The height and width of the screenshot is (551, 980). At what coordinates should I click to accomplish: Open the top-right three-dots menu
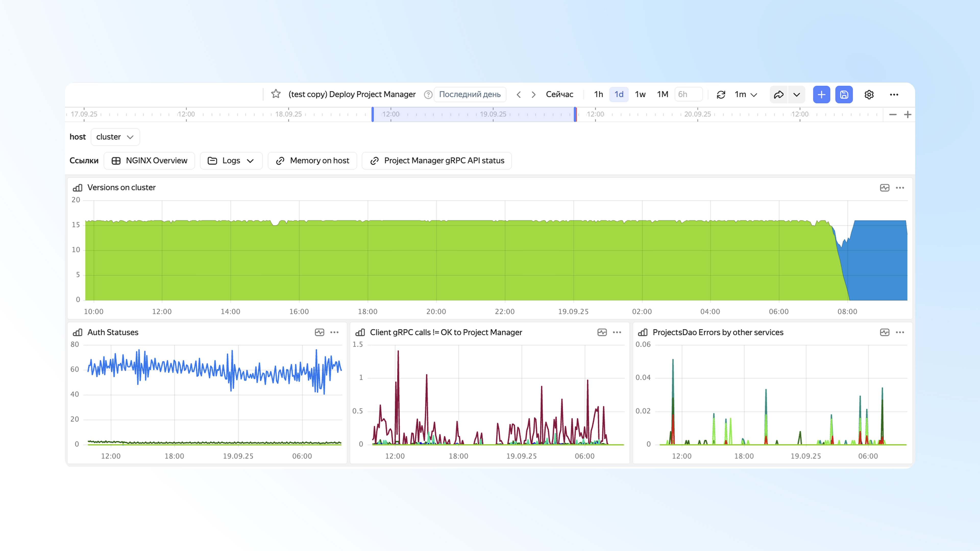(x=894, y=95)
